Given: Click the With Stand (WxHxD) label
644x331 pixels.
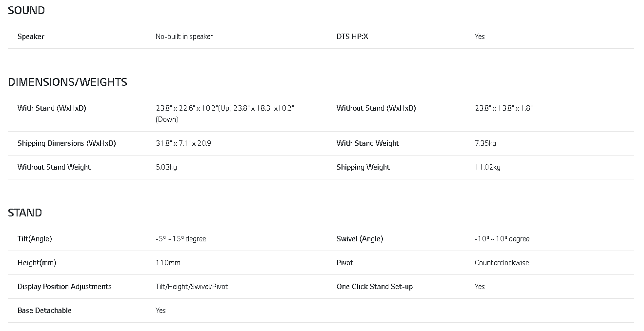Looking at the screenshot, I should pyautogui.click(x=52, y=108).
